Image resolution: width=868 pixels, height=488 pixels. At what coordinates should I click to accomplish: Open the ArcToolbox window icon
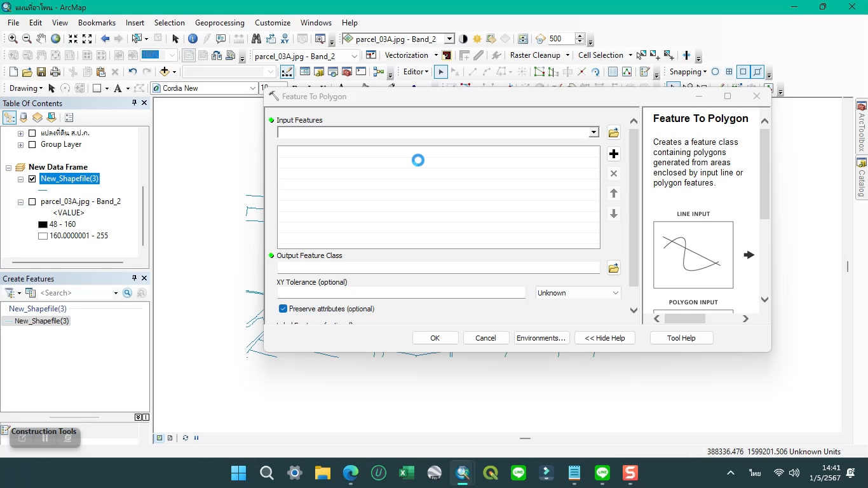(x=347, y=72)
